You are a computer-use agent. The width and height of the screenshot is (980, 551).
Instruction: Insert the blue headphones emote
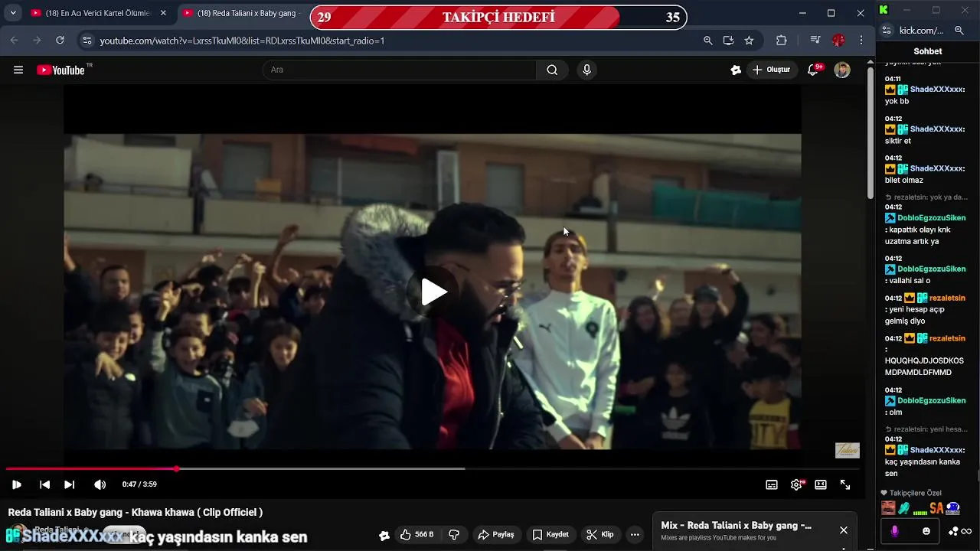[953, 508]
